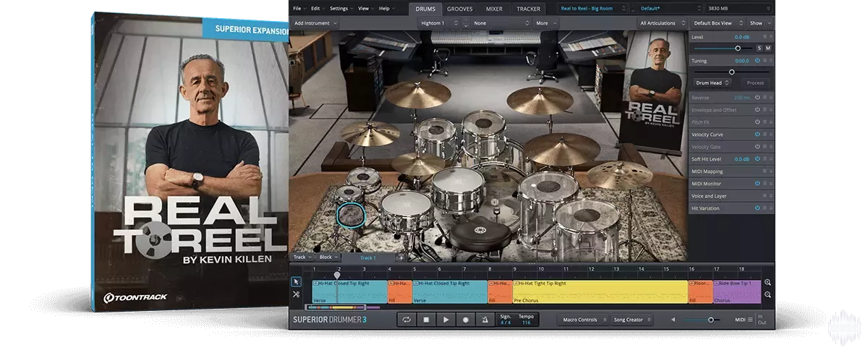Open the Macro Controls dropdown
868x353 pixels.
coord(582,320)
